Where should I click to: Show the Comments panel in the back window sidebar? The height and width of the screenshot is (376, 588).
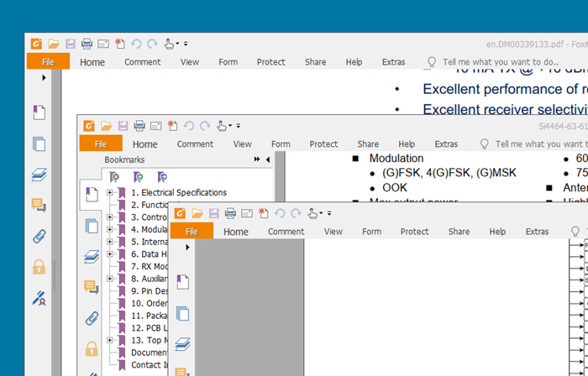[39, 205]
